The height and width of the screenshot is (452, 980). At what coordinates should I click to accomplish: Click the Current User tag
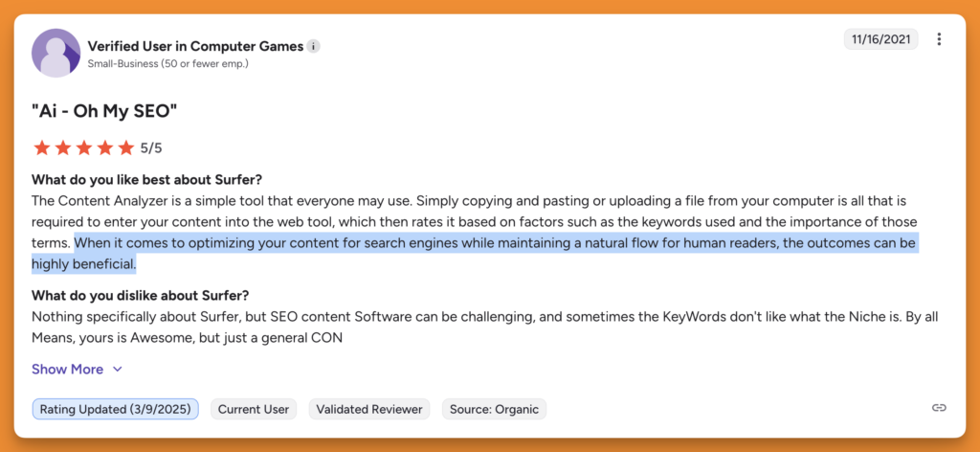click(x=254, y=409)
